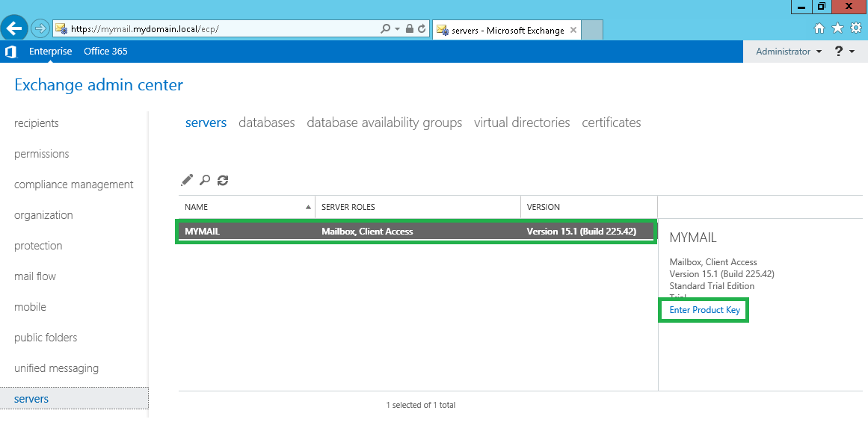Click the Favorites star icon

(x=838, y=28)
